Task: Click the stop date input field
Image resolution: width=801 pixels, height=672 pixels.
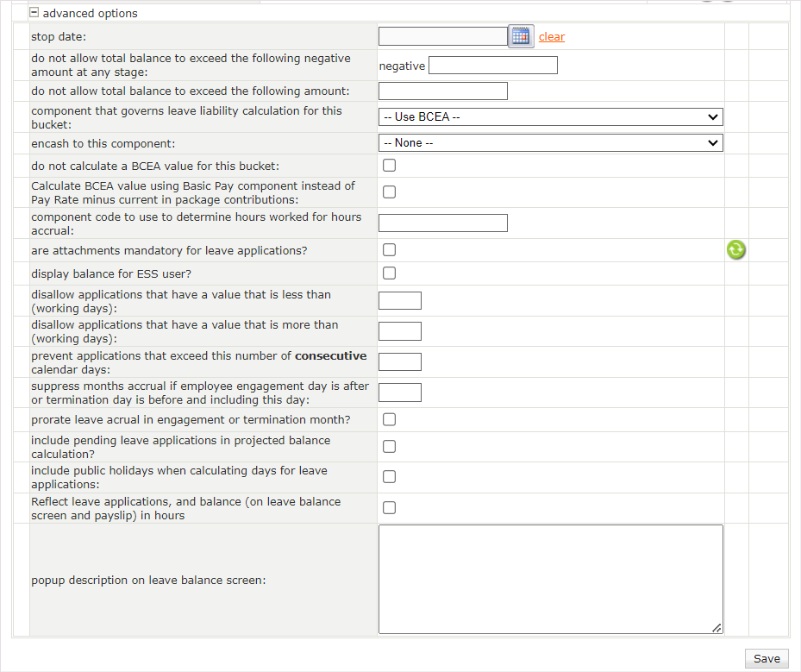Action: click(442, 36)
